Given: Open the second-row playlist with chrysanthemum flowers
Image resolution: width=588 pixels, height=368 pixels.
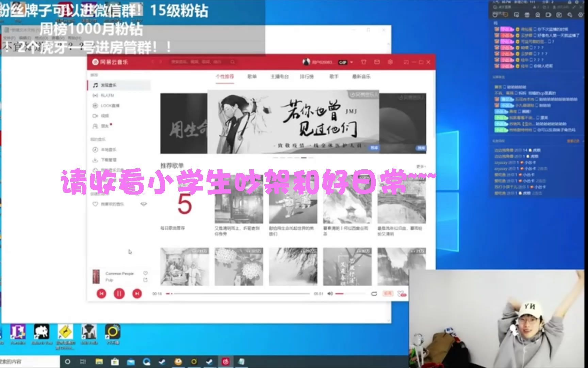Looking at the screenshot, I should [239, 266].
